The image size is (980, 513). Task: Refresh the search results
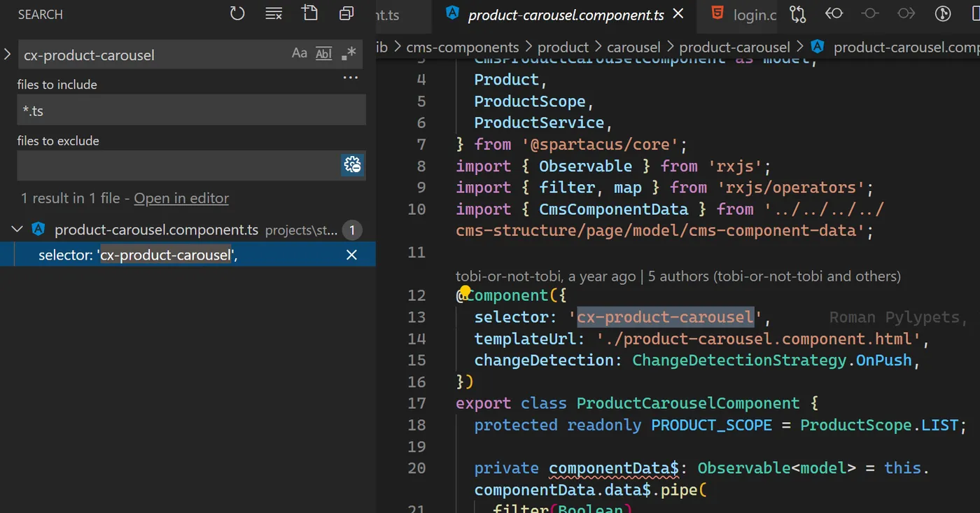(x=237, y=13)
